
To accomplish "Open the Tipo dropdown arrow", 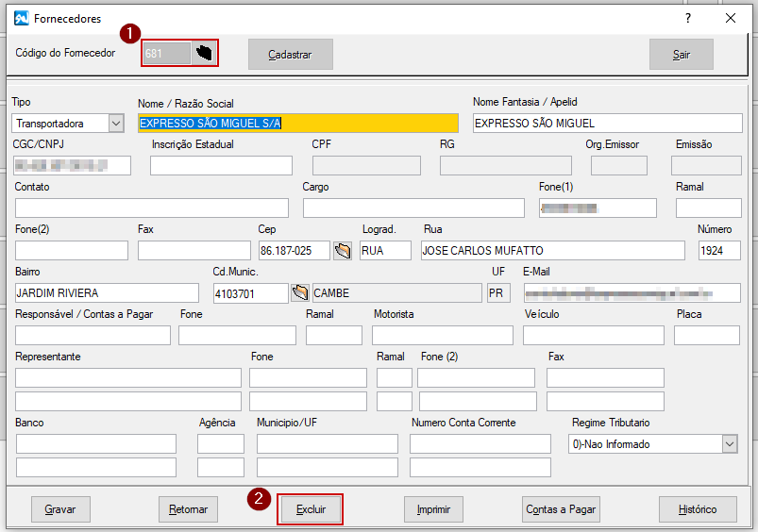I will tap(116, 124).
